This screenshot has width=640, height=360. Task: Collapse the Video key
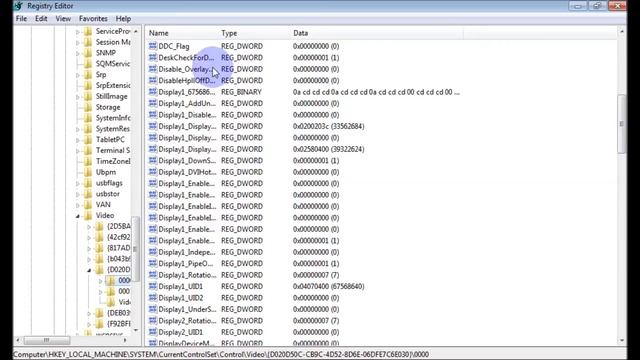[x=78, y=216]
